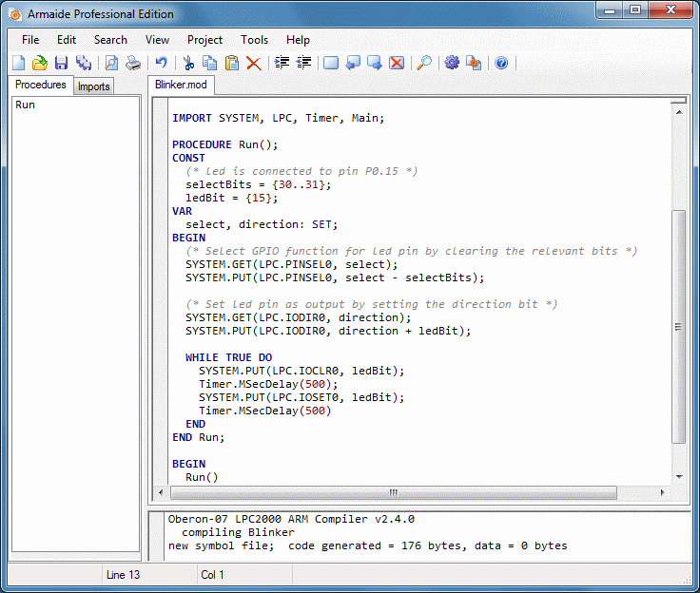700x593 pixels.
Task: Cut selection using the scissors icon
Action: click(188, 63)
